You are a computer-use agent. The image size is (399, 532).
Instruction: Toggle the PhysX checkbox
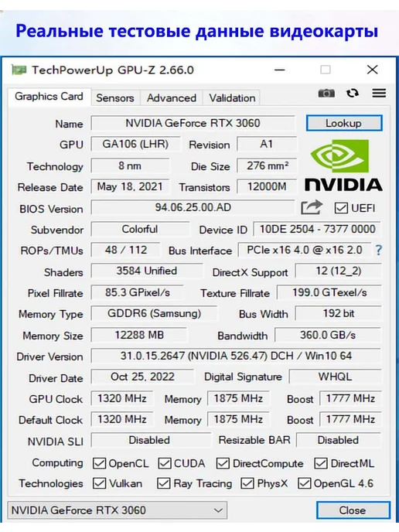coord(247,483)
